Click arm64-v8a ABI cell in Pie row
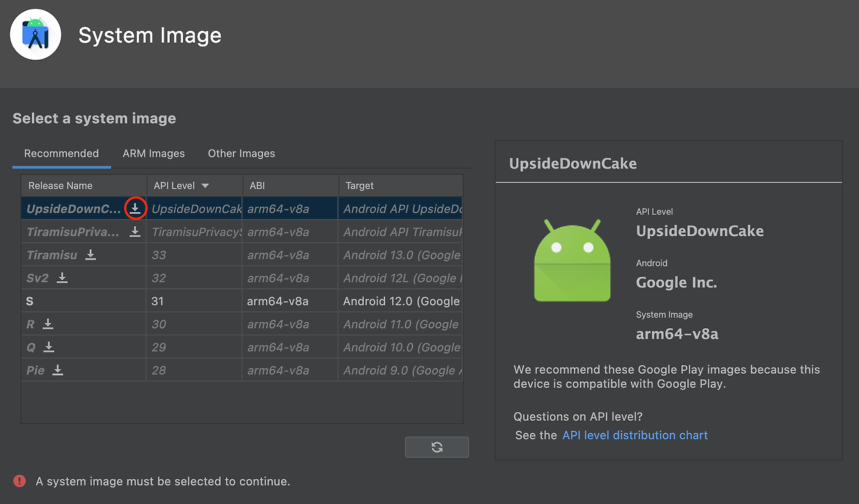Viewport: 859px width, 504px height. (x=291, y=370)
